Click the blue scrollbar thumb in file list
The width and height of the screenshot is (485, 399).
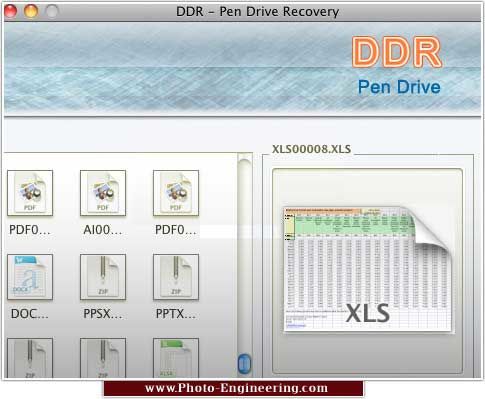(x=245, y=364)
